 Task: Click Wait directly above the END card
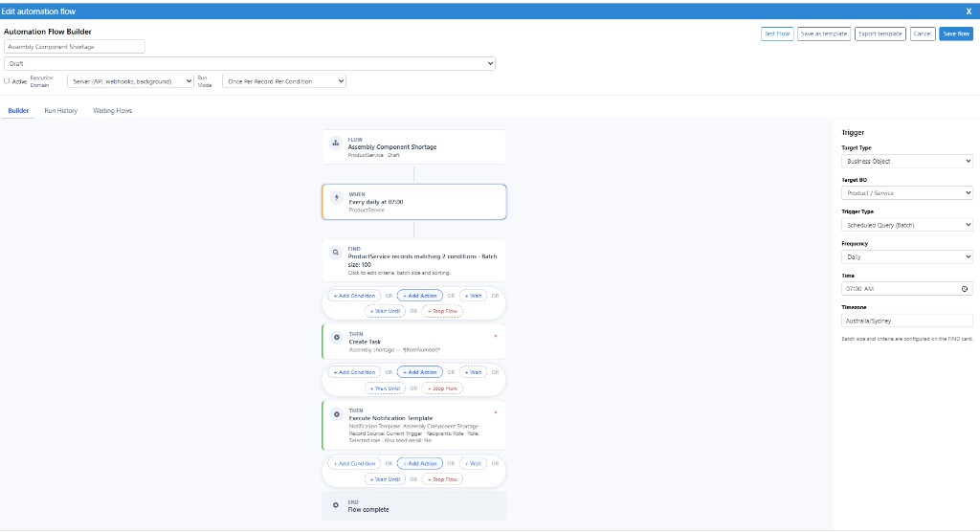473,464
